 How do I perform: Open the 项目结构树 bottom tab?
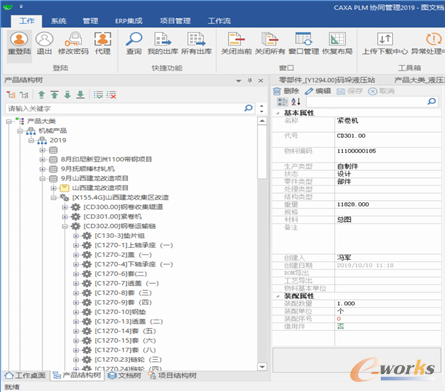[x=173, y=376]
